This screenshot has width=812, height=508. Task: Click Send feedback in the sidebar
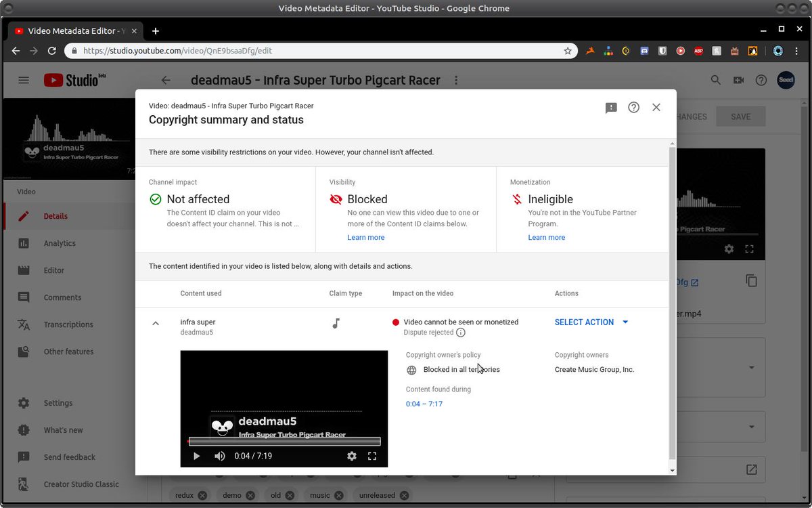[69, 457]
